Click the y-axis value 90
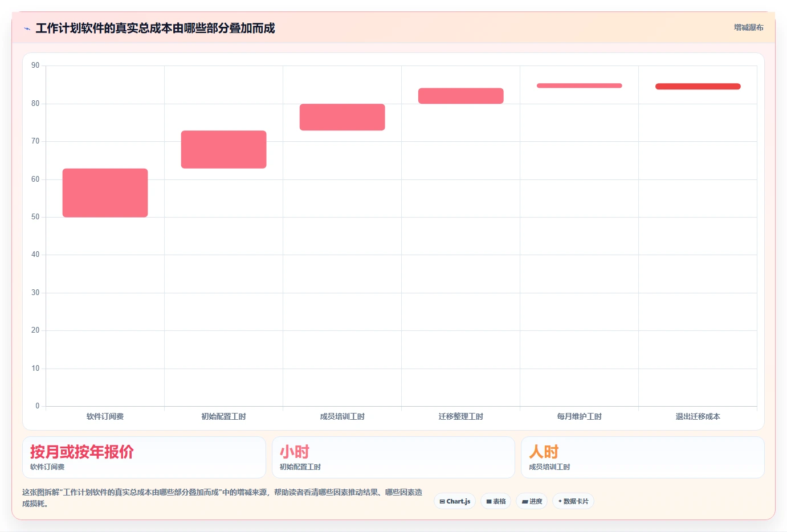The height and width of the screenshot is (532, 787). pos(35,66)
